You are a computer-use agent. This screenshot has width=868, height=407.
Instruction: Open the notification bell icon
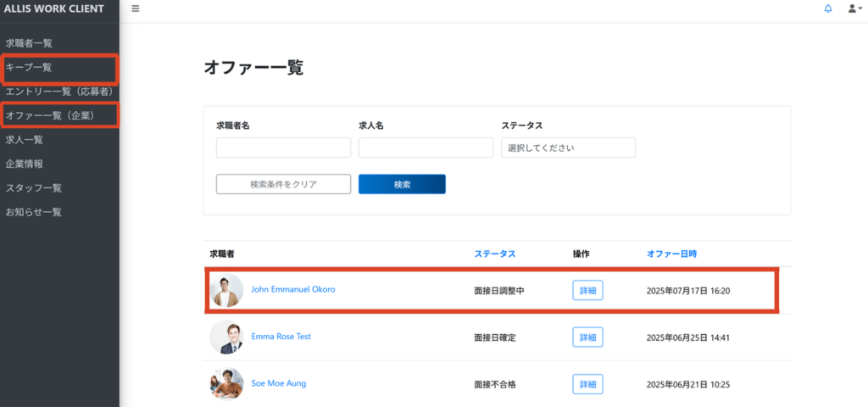tap(828, 8)
